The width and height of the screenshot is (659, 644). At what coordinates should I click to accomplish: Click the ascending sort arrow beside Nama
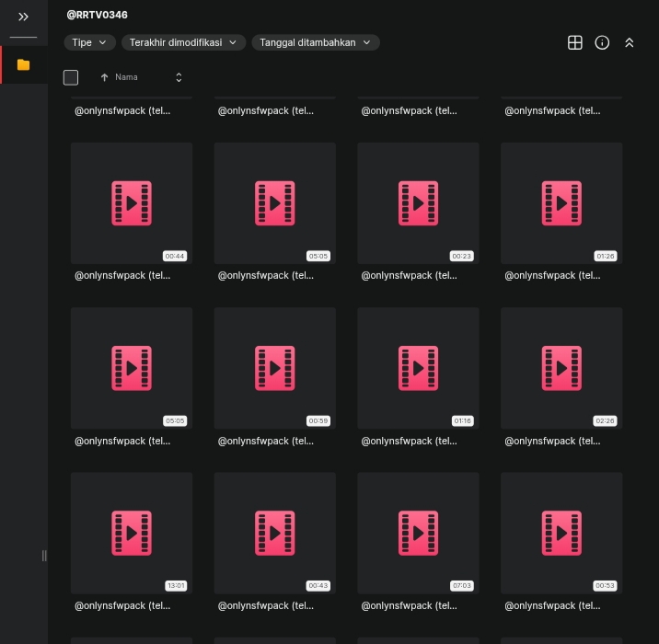[x=104, y=77]
